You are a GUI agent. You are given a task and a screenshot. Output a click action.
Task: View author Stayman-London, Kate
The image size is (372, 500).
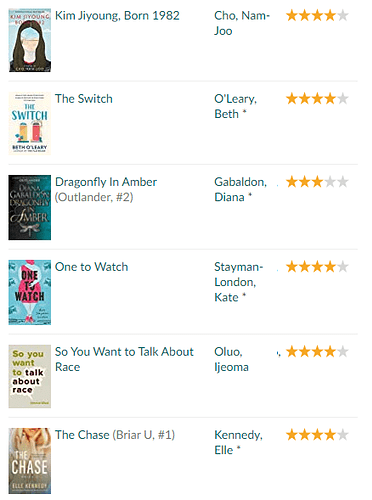[x=239, y=282]
